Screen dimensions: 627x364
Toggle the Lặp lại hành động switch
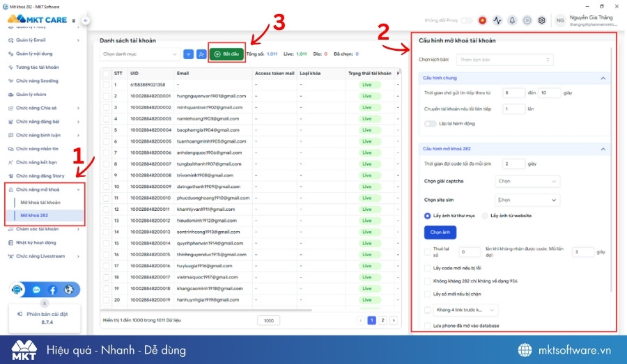point(431,123)
